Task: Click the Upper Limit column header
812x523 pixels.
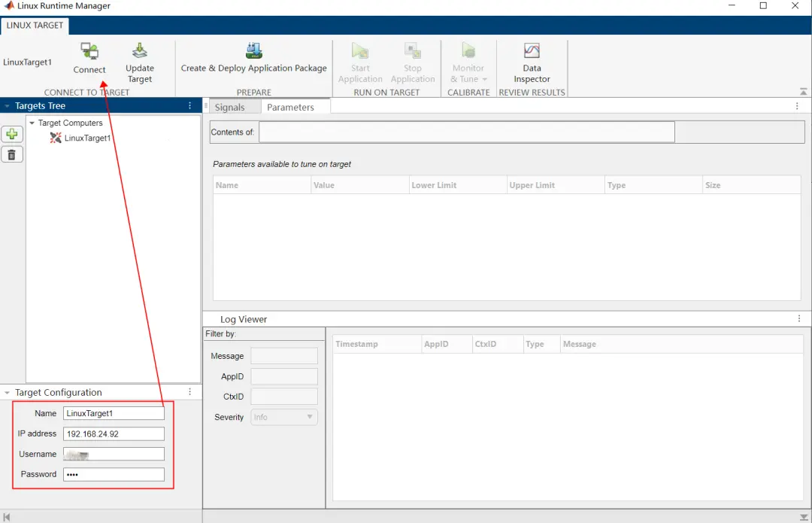Action: [x=555, y=185]
